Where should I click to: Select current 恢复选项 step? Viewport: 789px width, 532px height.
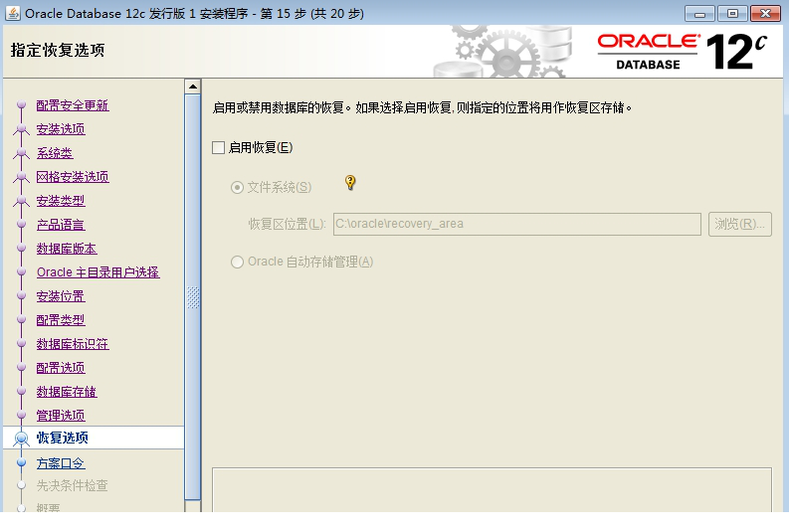(62, 438)
